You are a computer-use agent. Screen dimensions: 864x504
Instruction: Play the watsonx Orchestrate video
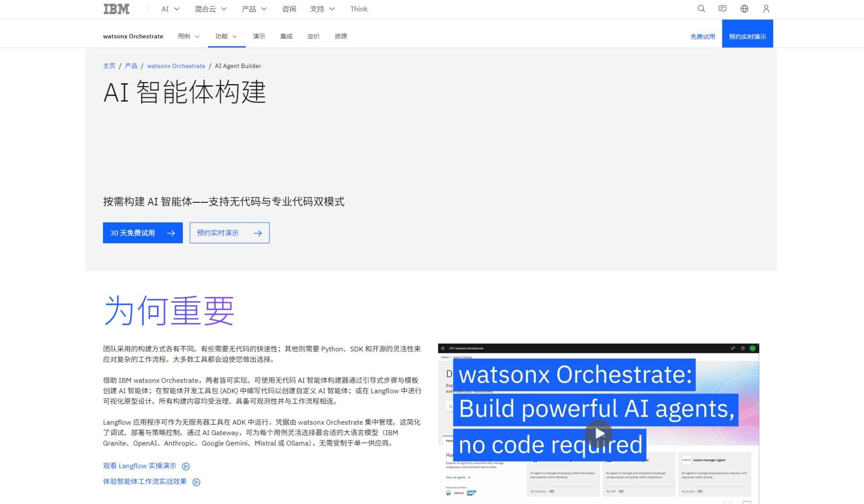click(598, 433)
